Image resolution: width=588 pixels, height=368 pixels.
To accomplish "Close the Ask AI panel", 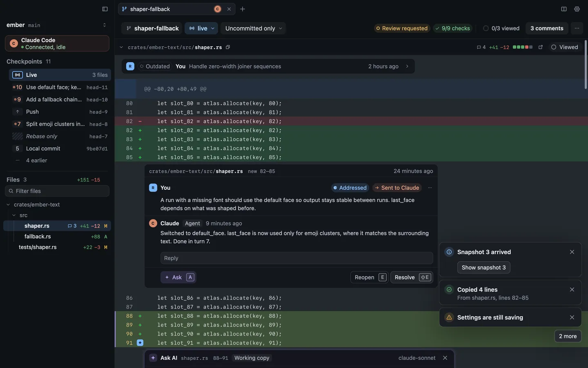I will [445, 358].
